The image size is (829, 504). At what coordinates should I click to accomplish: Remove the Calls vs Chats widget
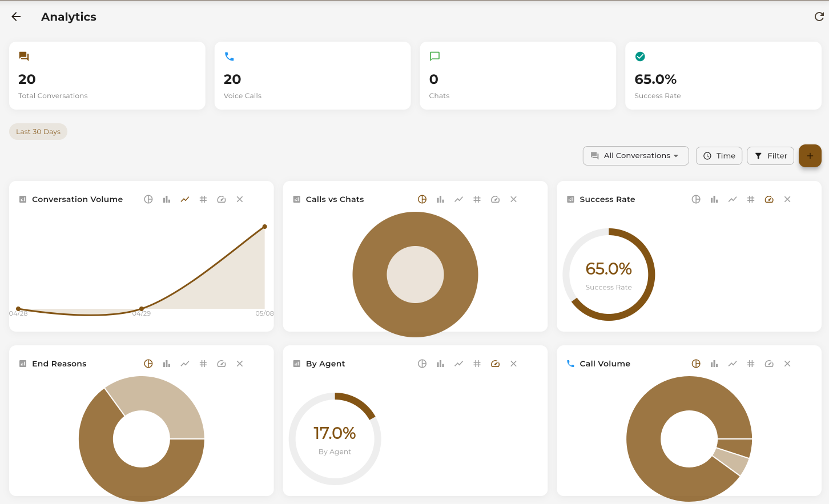(x=514, y=199)
